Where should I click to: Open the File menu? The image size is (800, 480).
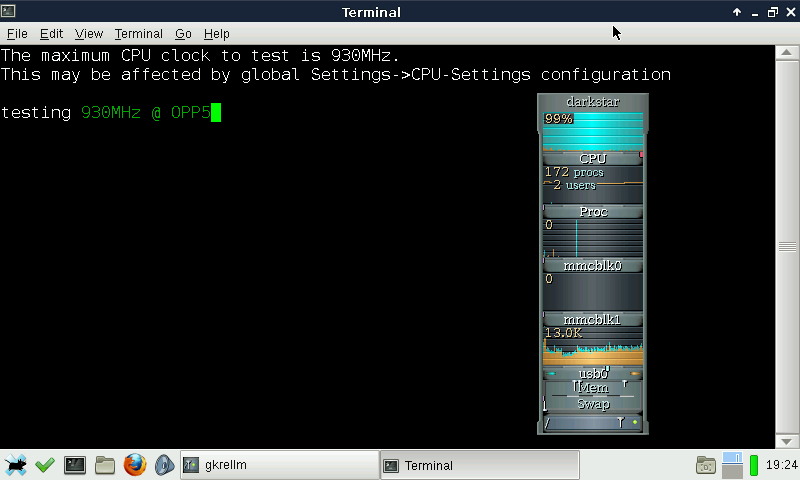coord(17,33)
